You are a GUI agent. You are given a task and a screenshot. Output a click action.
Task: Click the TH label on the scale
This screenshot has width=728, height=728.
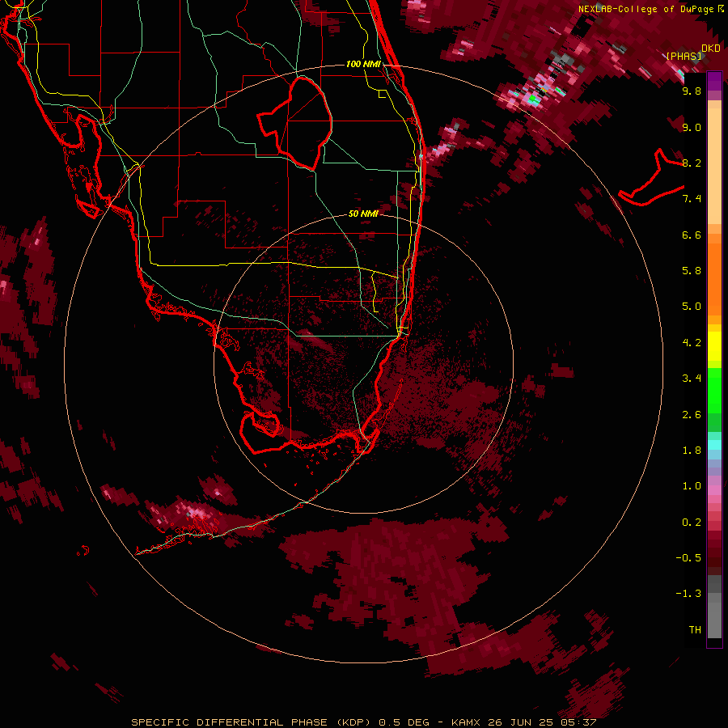pos(695,630)
